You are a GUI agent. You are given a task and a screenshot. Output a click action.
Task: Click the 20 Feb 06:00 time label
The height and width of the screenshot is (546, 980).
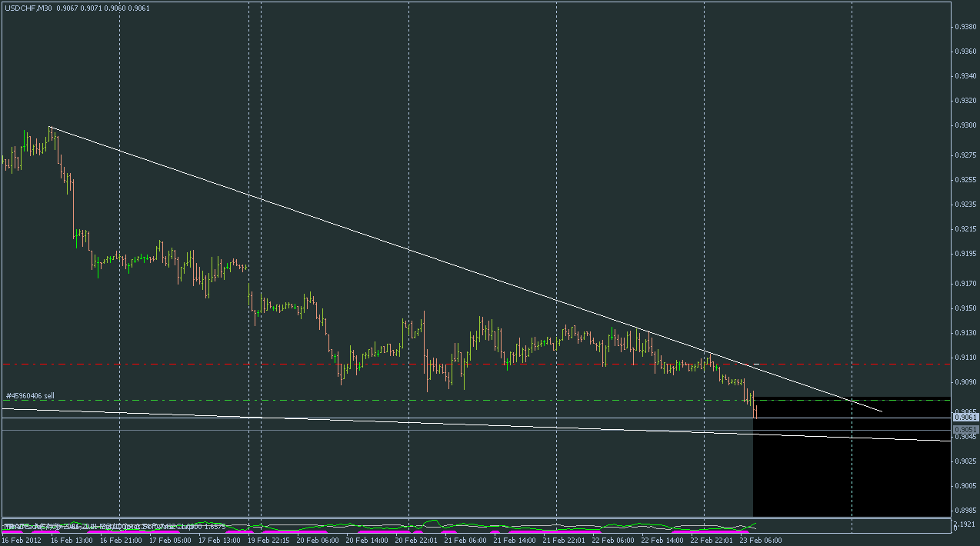pyautogui.click(x=318, y=541)
